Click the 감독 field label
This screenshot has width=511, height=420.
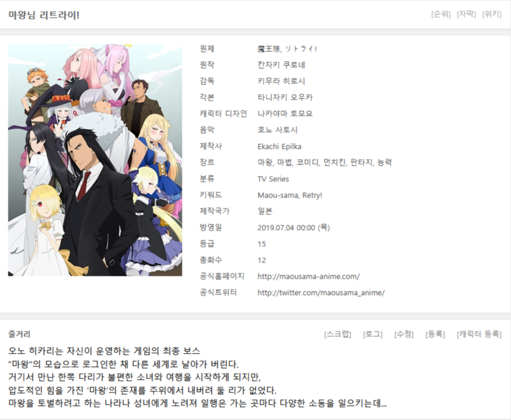207,81
